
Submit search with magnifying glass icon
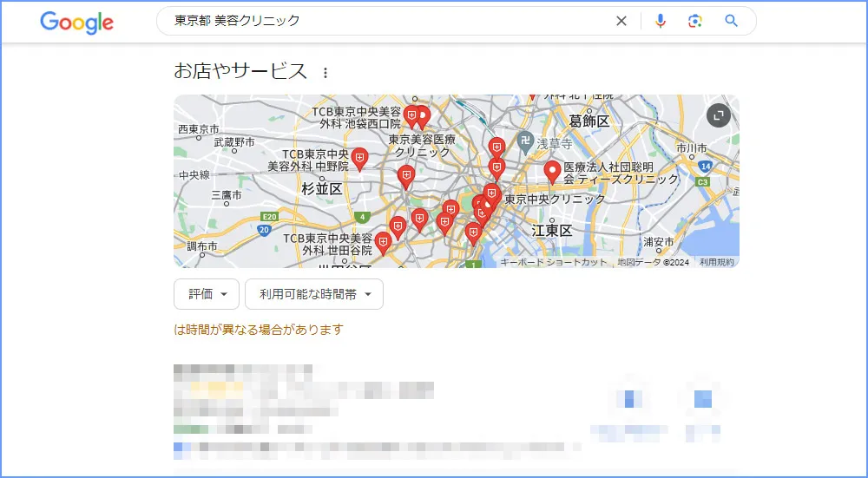(731, 21)
